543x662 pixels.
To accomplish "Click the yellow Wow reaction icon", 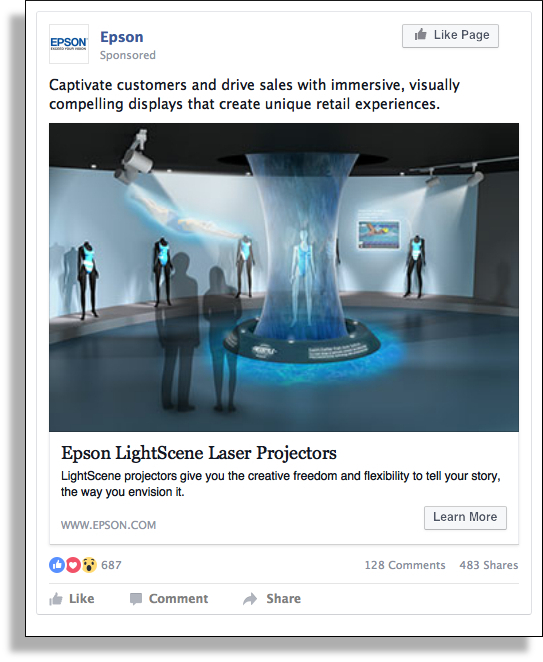I will pos(89,565).
